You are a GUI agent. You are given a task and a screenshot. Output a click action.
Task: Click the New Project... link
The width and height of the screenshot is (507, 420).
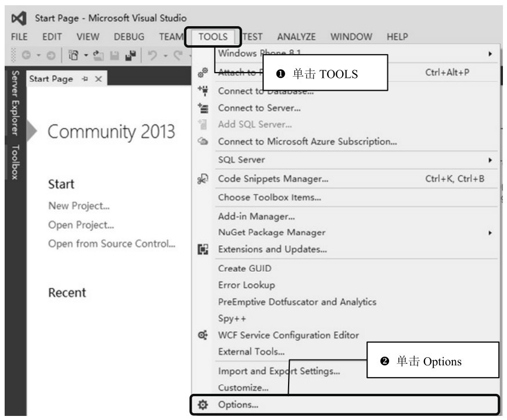[x=79, y=206]
